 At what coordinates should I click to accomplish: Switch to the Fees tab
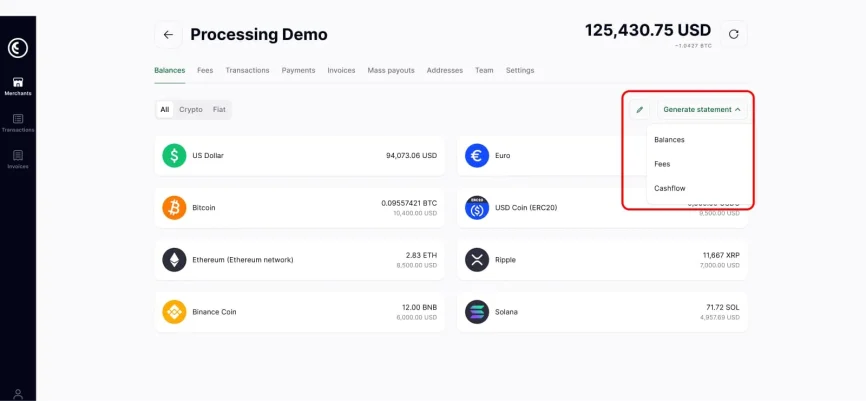pos(205,71)
